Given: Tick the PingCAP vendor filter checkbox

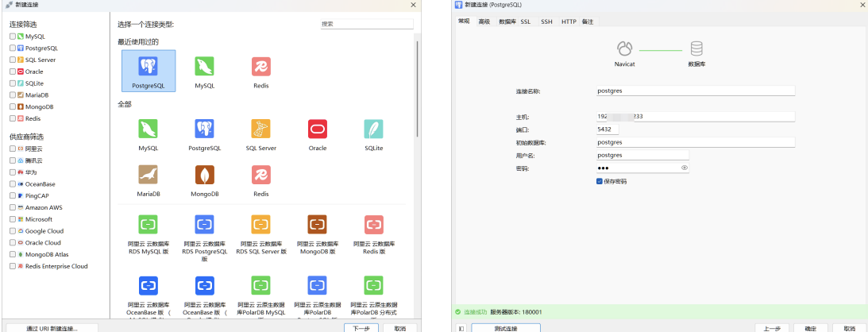Looking at the screenshot, I should point(12,196).
